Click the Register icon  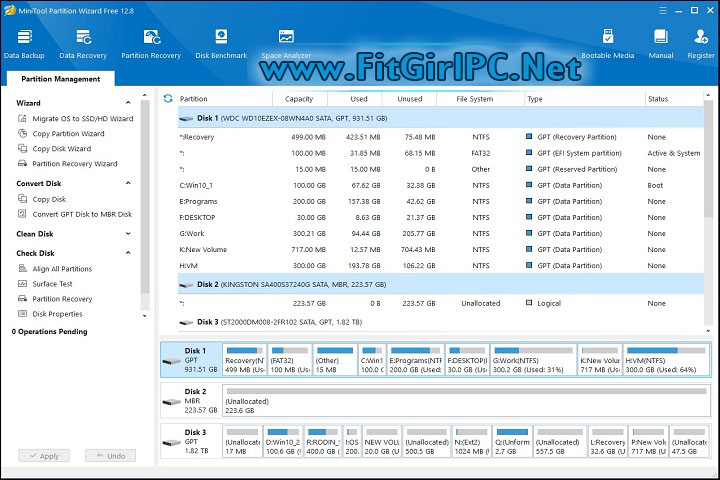(x=701, y=41)
